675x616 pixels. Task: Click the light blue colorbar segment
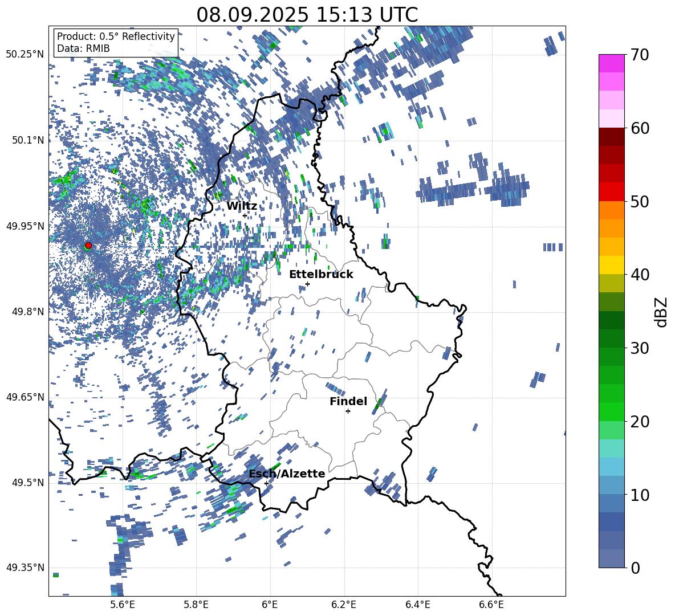point(611,467)
